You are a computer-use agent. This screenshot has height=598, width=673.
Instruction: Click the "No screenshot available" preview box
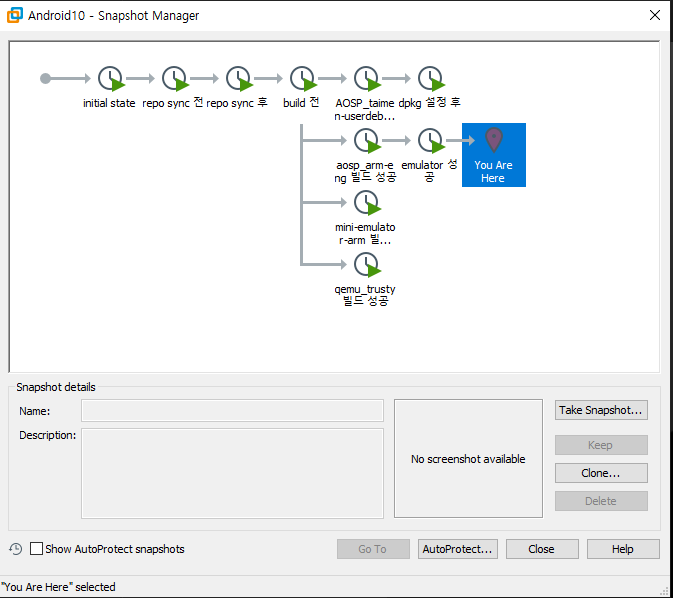468,458
